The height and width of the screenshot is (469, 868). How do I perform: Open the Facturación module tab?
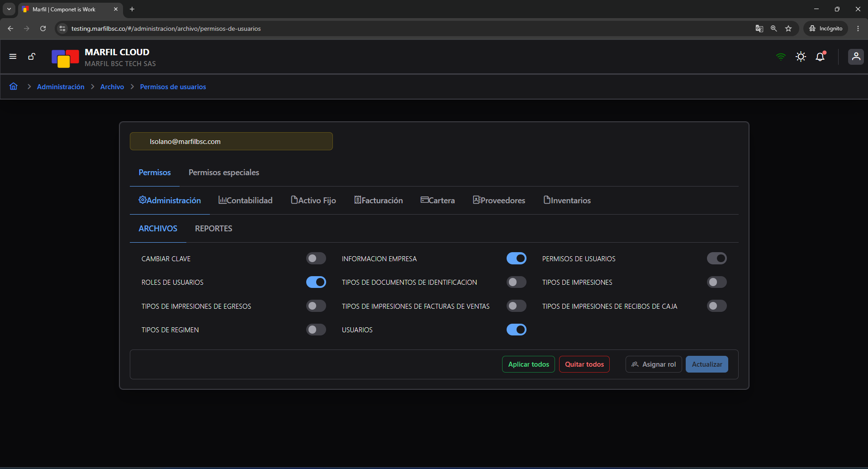pos(379,200)
